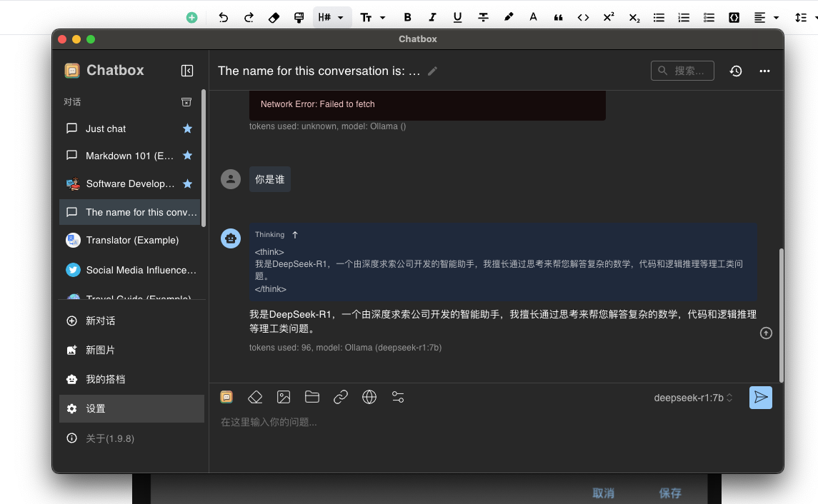Open the Just chat conversation

pyautogui.click(x=129, y=128)
